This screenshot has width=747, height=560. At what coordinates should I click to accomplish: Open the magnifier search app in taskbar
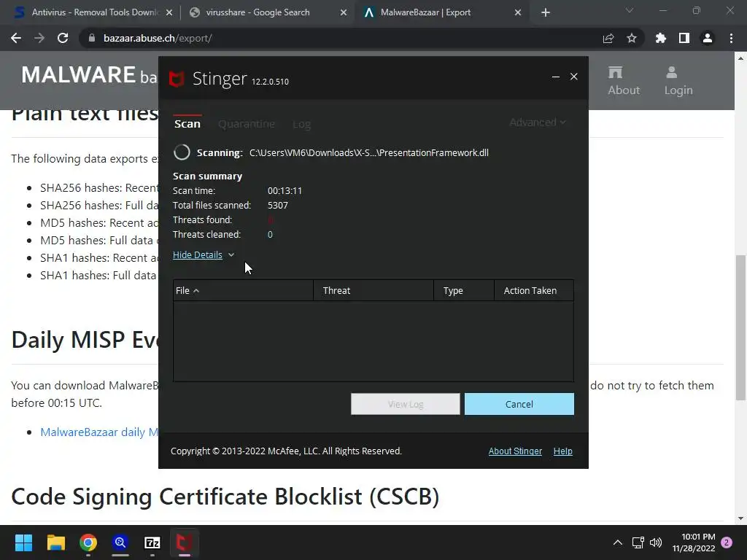point(120,542)
